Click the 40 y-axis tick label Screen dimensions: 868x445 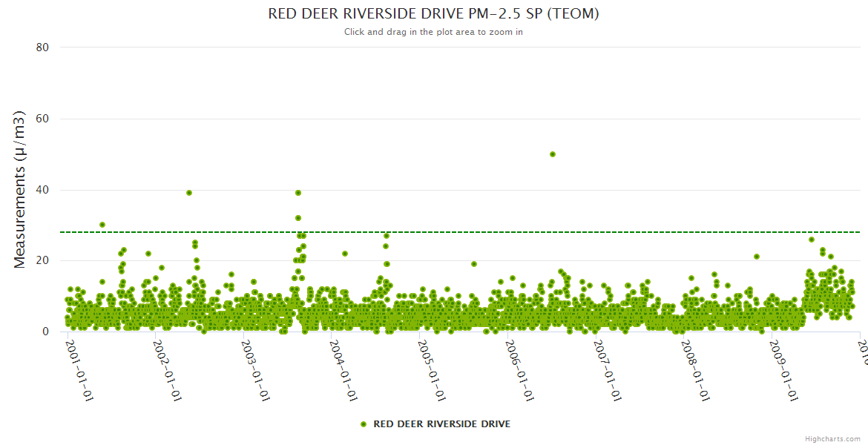coord(42,190)
